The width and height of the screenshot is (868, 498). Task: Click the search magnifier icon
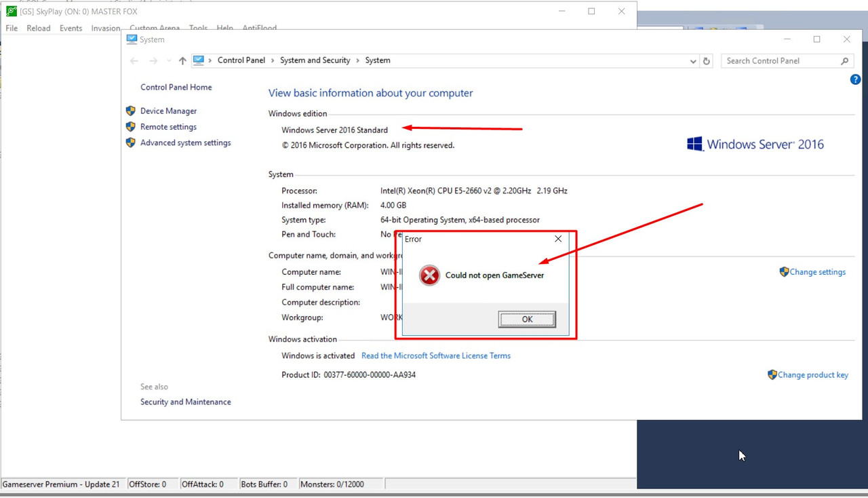[844, 61]
